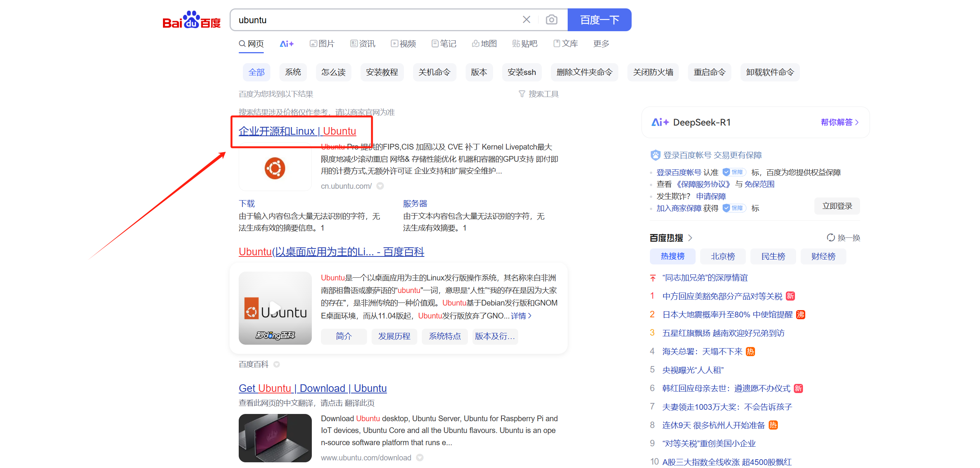Play the Ubuntu 秒懂百科 video thumbnail

tap(275, 308)
